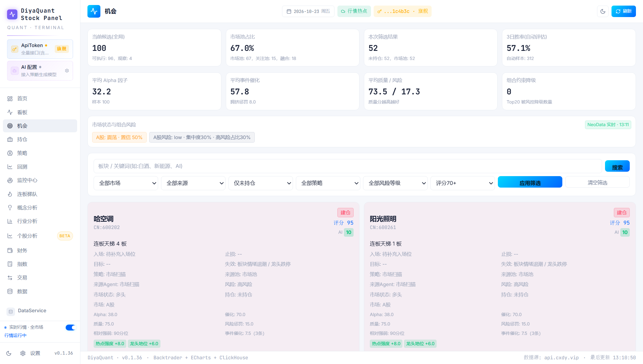Click 清空筛选 button

(597, 182)
